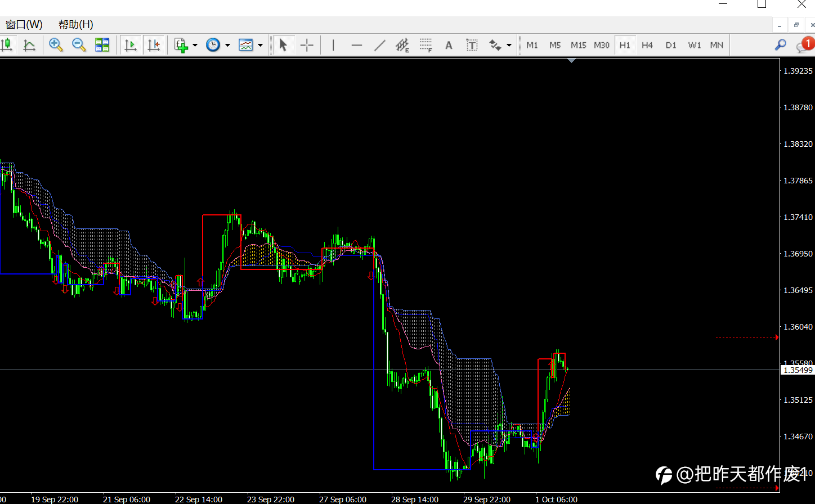Open chat notifications with red badge

click(x=804, y=45)
